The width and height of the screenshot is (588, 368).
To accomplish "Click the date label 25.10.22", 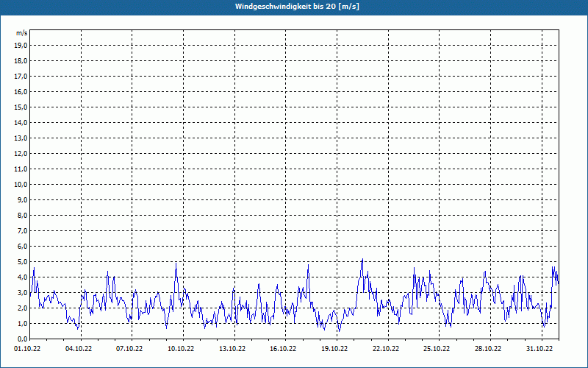I will click(437, 349).
